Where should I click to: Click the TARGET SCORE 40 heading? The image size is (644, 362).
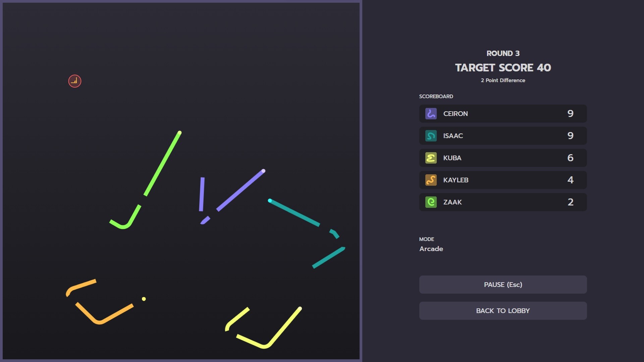503,67
